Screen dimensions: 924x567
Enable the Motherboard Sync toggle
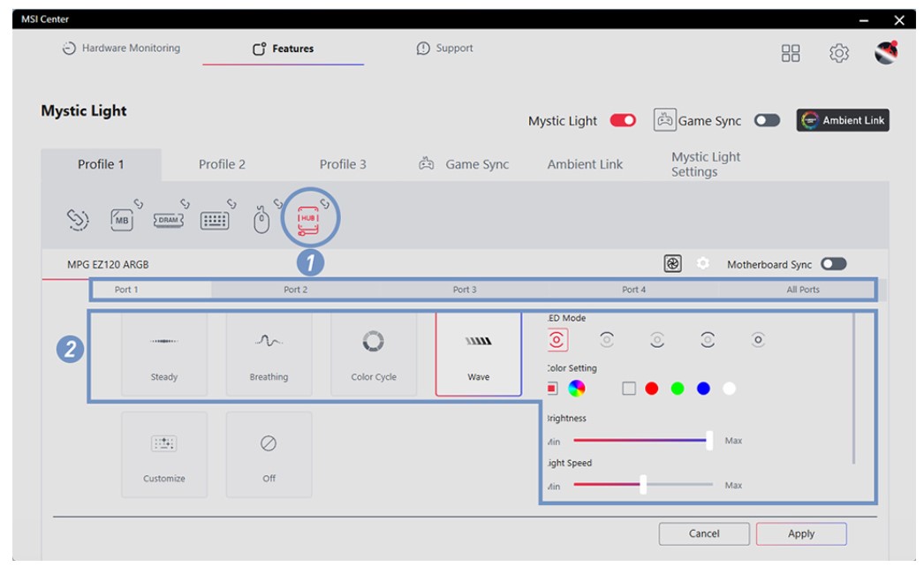[x=833, y=264]
